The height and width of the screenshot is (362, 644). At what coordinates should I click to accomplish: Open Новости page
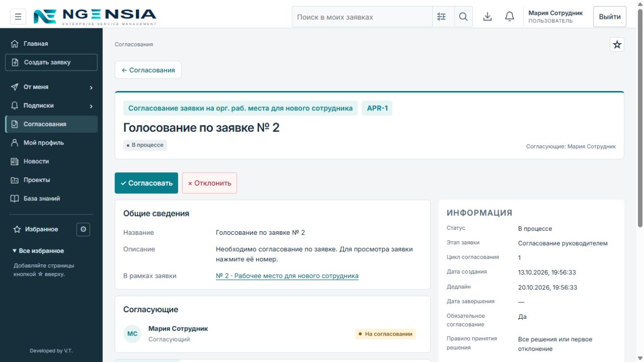click(51, 161)
